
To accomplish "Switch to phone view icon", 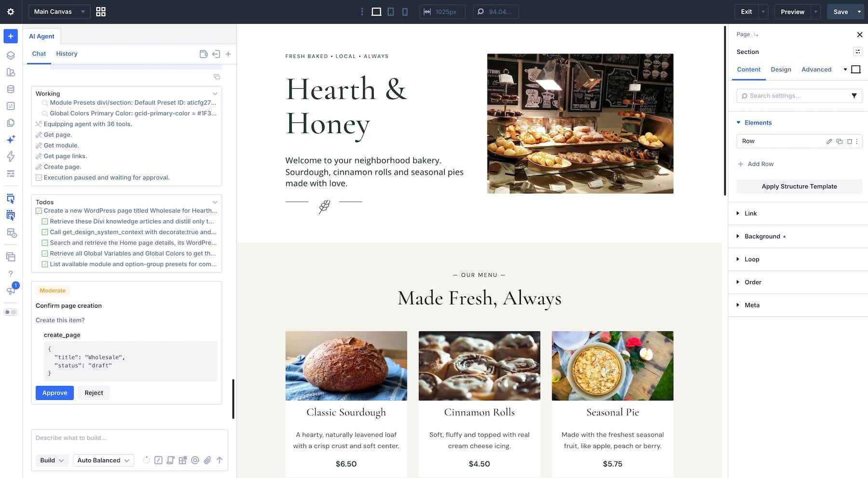I will (405, 12).
